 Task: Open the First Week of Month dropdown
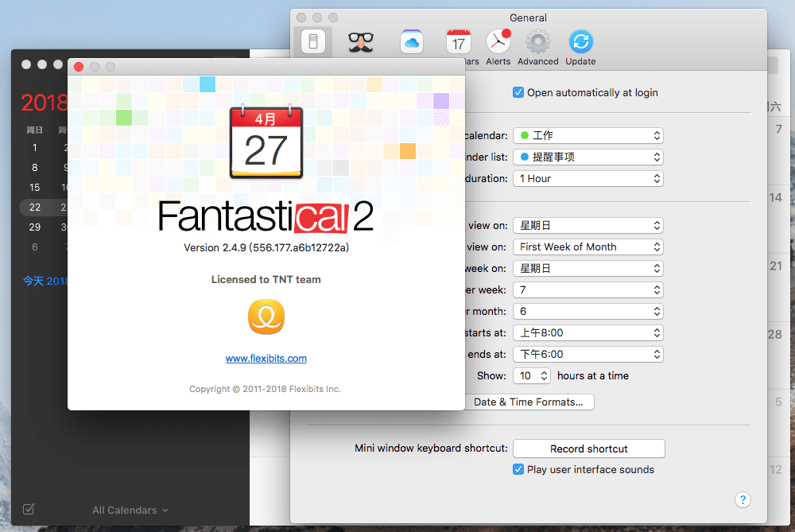(x=588, y=247)
